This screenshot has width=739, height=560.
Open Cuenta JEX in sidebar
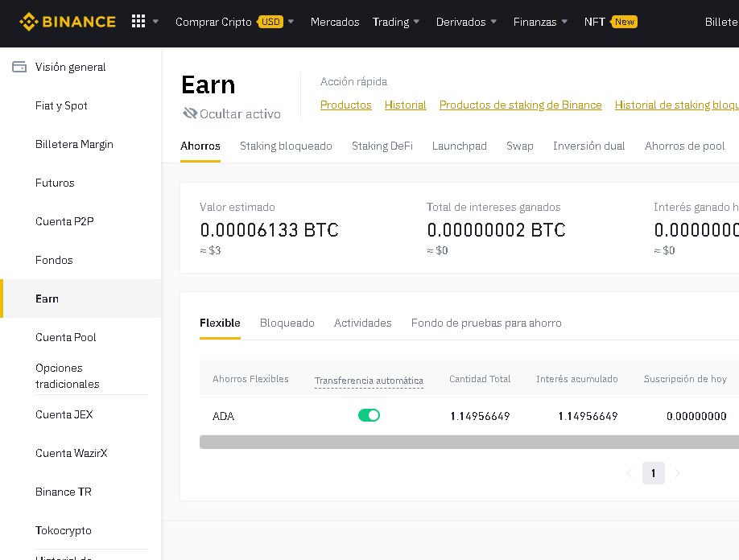coord(64,414)
